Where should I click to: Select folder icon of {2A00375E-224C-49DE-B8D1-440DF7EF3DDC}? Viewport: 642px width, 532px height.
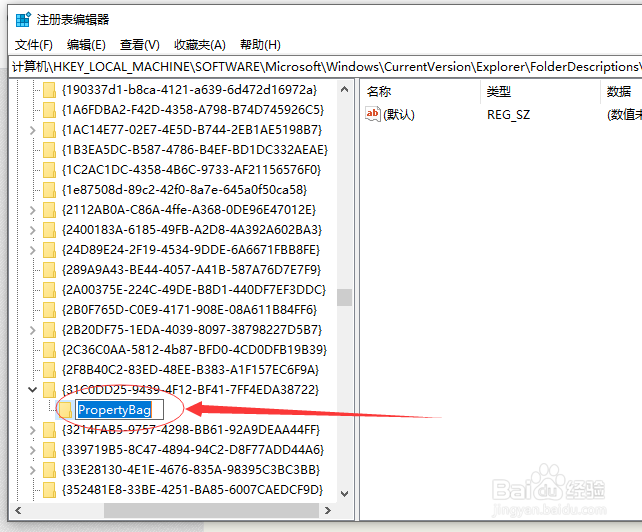coord(50,290)
